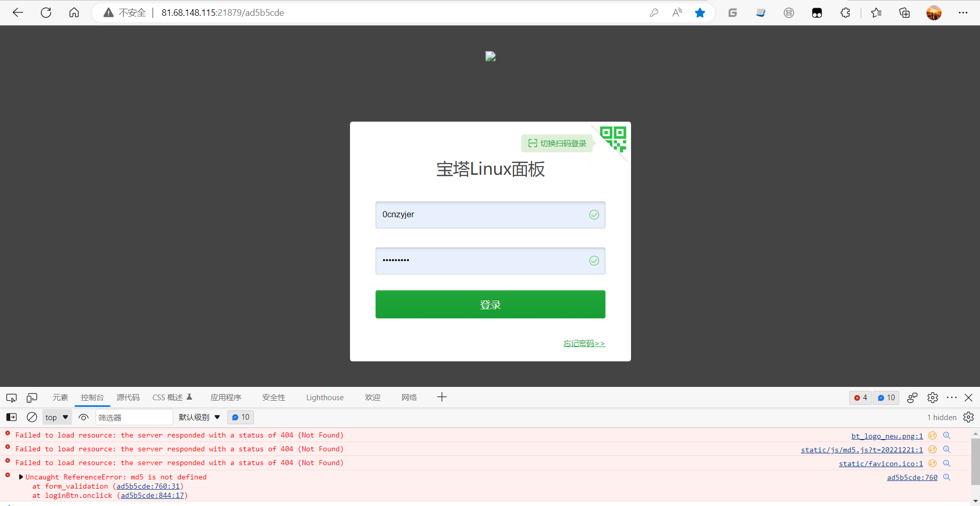Toggle device emulation mode in DevTools
Image resolution: width=980 pixels, height=506 pixels.
click(32, 398)
